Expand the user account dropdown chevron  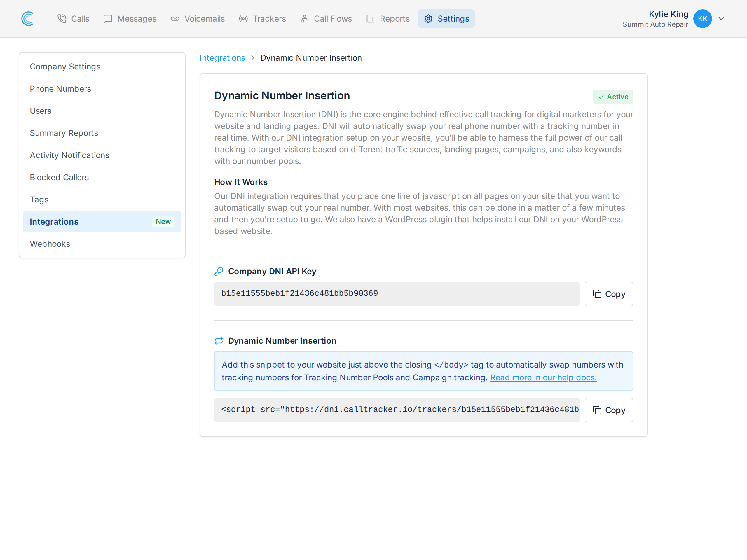[721, 19]
